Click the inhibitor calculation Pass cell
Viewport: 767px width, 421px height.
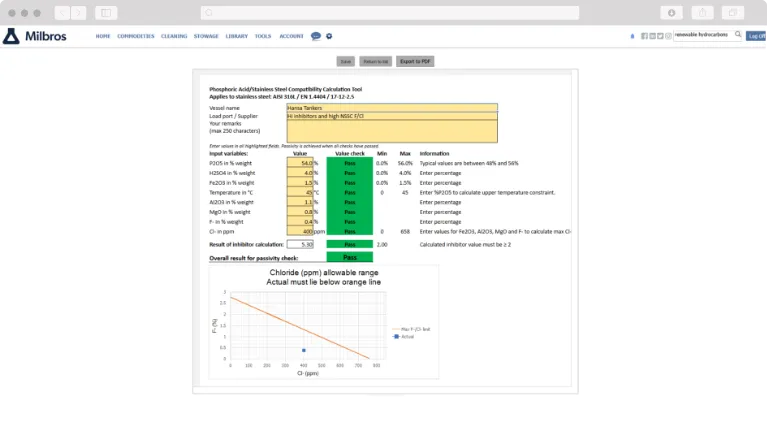pos(350,244)
